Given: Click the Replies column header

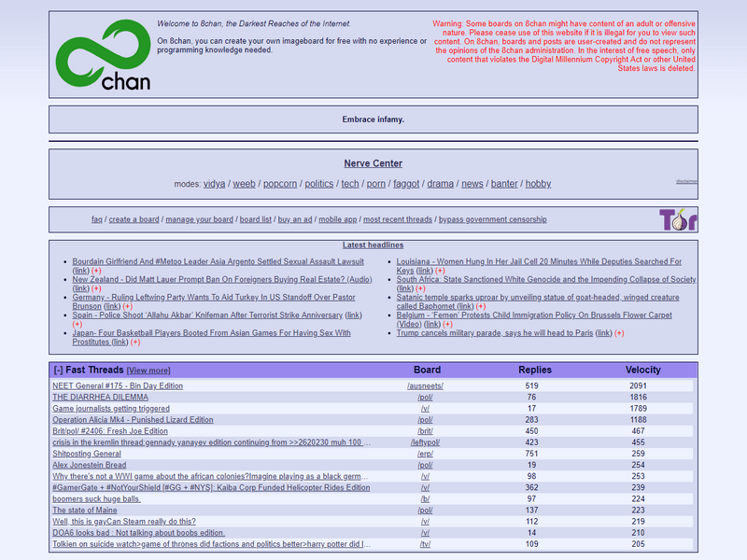Looking at the screenshot, I should (x=534, y=370).
